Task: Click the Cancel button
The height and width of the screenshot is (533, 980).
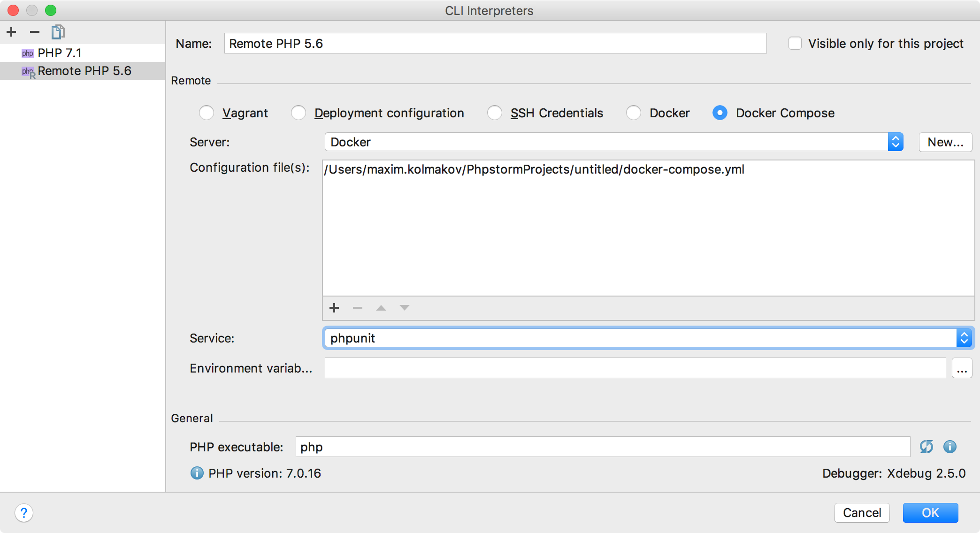Action: click(862, 513)
